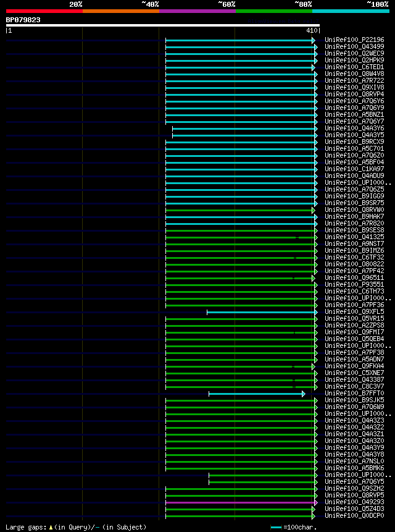This screenshot has width=395, height=532.
Task: Select the UniRef100_A9NST7 label
Action: [x=354, y=243]
